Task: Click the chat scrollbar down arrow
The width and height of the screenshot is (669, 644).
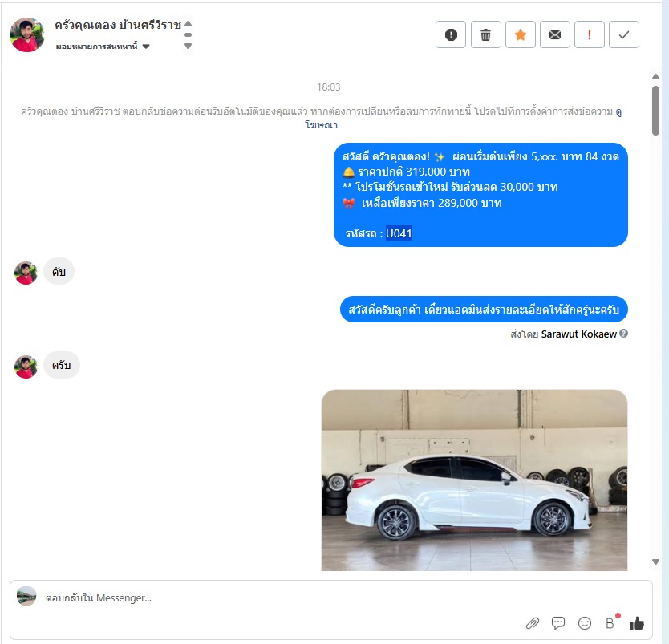Action: [656, 561]
